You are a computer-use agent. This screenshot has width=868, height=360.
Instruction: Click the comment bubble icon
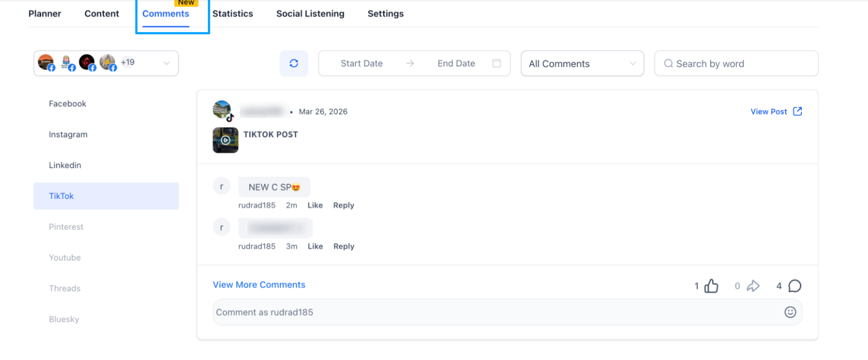pyautogui.click(x=795, y=286)
